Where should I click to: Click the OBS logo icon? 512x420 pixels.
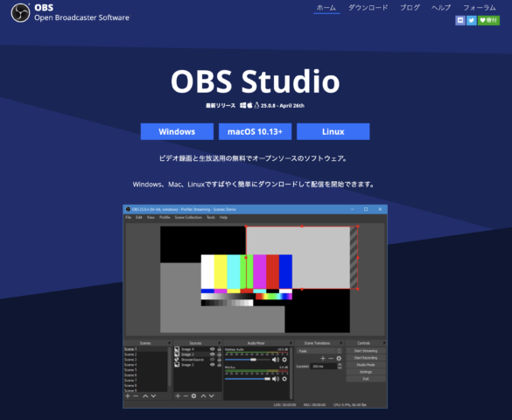20,13
